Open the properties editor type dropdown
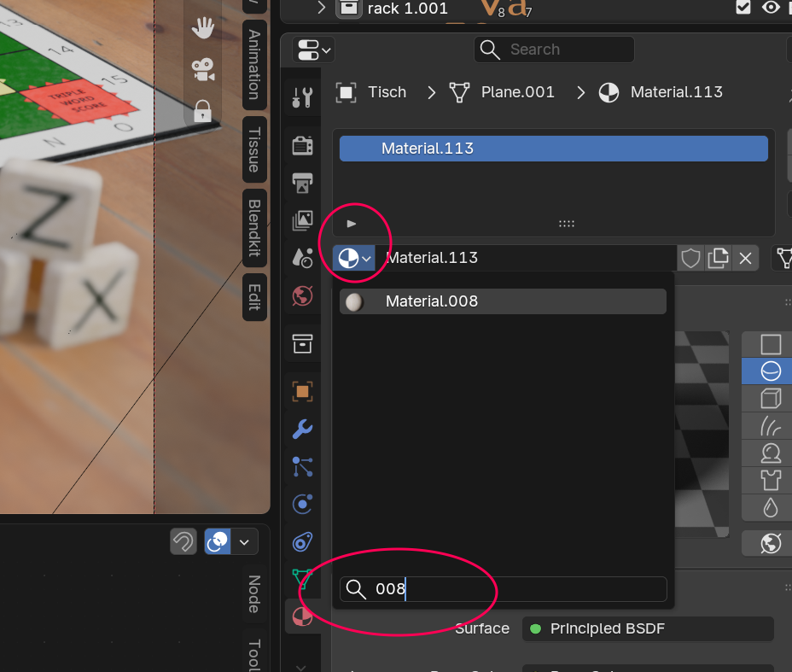 313,50
